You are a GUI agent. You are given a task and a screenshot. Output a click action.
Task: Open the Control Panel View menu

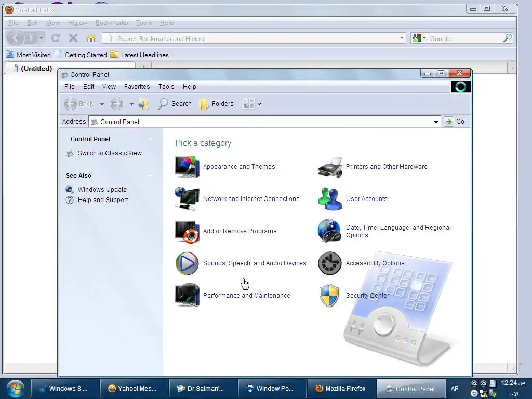[109, 87]
